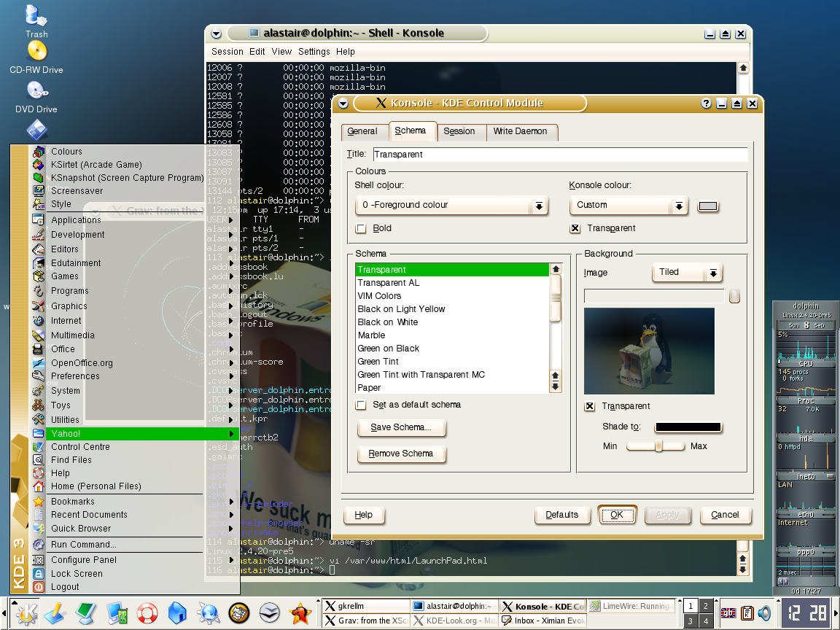The width and height of the screenshot is (840, 630).
Task: Click the Konsole colour swatch button
Action: pos(708,207)
